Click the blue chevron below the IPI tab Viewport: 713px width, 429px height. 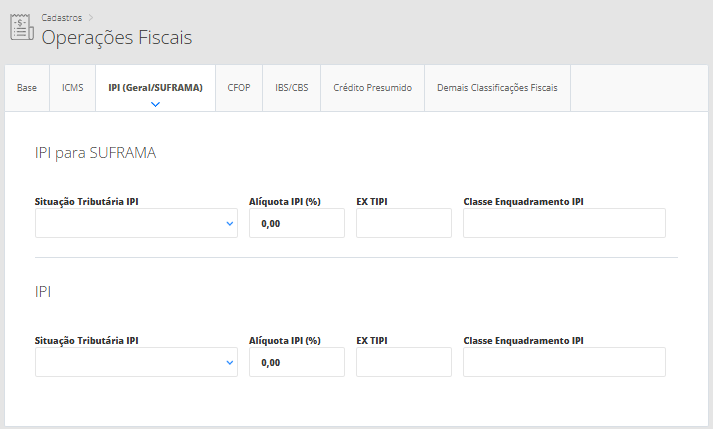coord(155,103)
